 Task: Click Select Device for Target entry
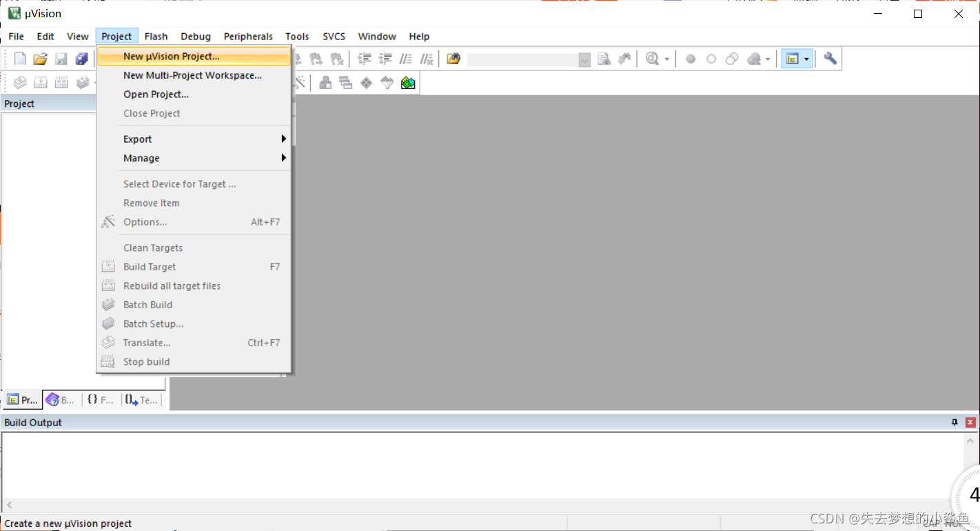194,184
